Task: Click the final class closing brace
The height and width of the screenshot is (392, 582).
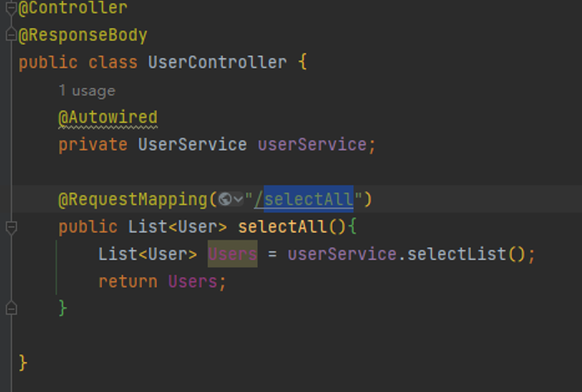Action: pos(23,363)
